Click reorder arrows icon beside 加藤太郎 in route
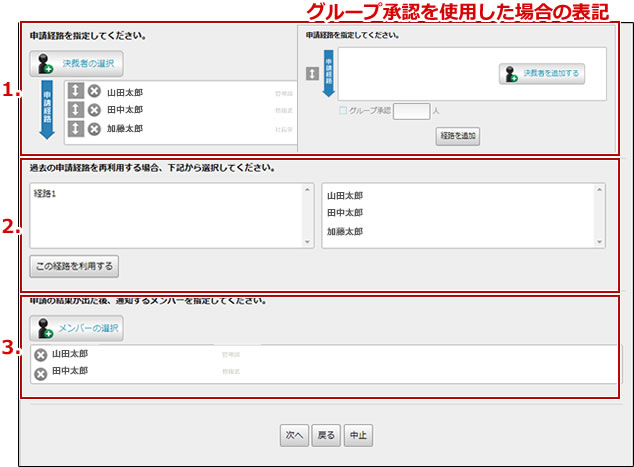Image resolution: width=634 pixels, height=467 pixels. click(76, 129)
